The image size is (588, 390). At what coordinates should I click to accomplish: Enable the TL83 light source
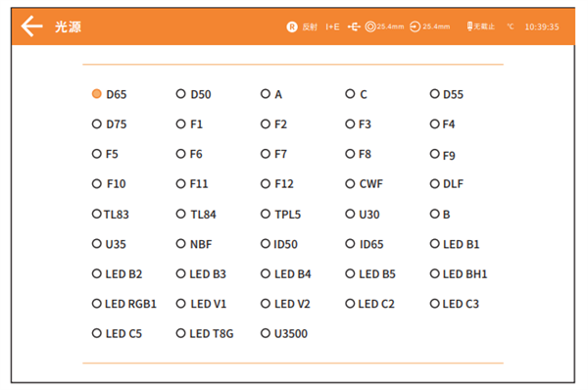click(x=96, y=214)
